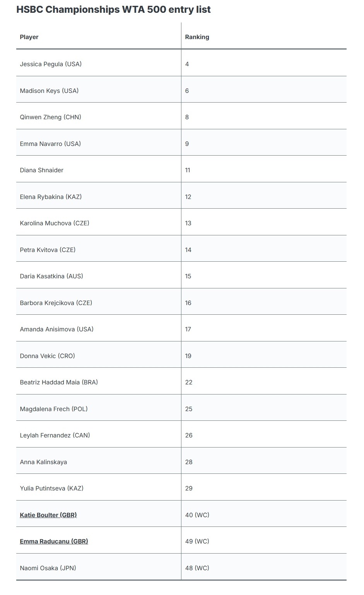Click Anna Kalinskaya's ranking value 28
364x595 pixels.
pos(189,462)
